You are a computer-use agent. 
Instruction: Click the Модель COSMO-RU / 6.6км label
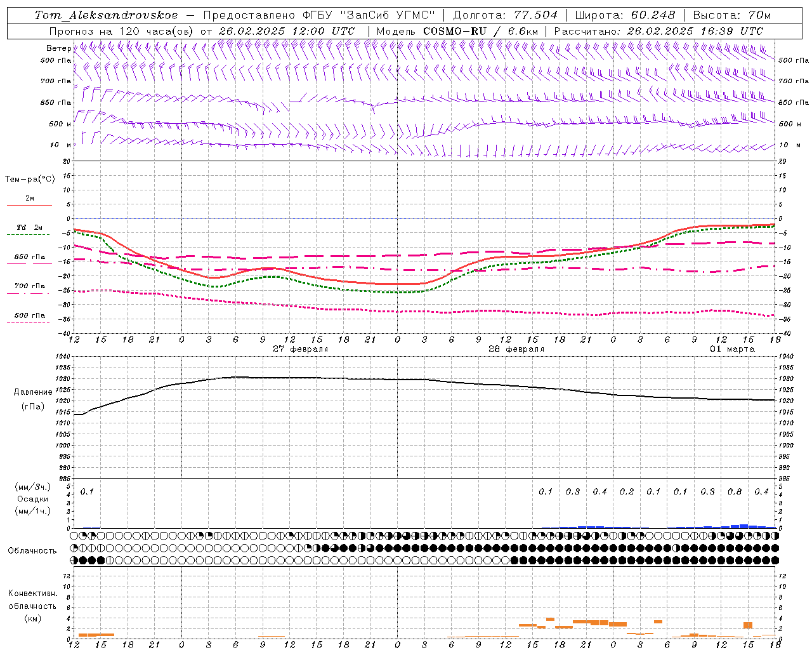(x=457, y=31)
